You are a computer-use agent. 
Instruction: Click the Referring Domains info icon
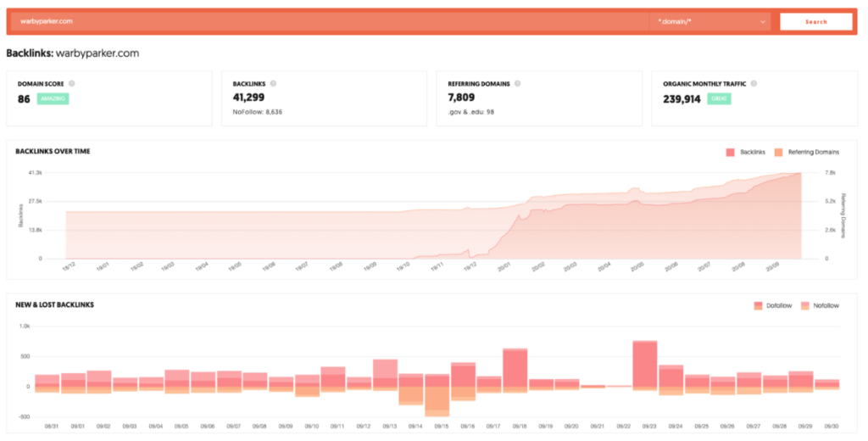coord(517,84)
